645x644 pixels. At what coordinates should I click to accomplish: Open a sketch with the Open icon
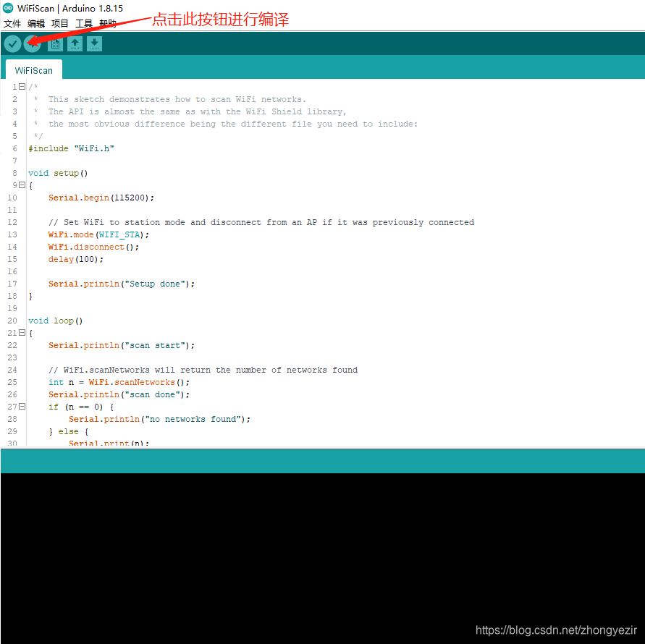(x=75, y=43)
